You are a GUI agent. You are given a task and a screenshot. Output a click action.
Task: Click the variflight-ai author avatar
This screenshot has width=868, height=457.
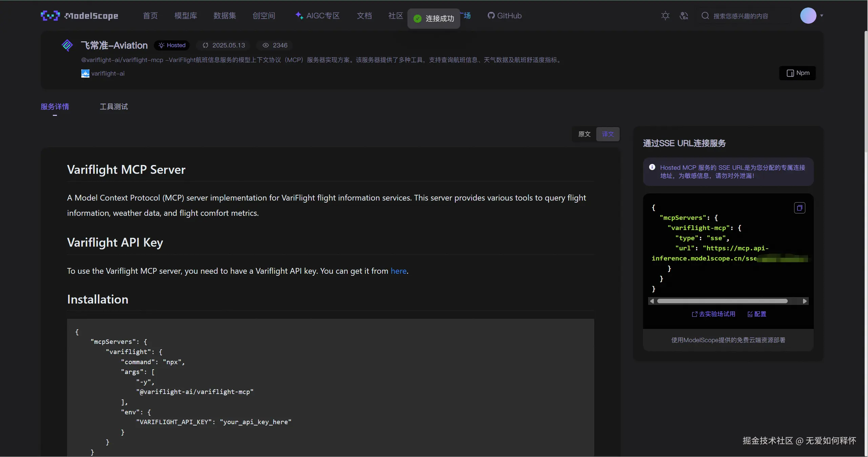click(85, 74)
